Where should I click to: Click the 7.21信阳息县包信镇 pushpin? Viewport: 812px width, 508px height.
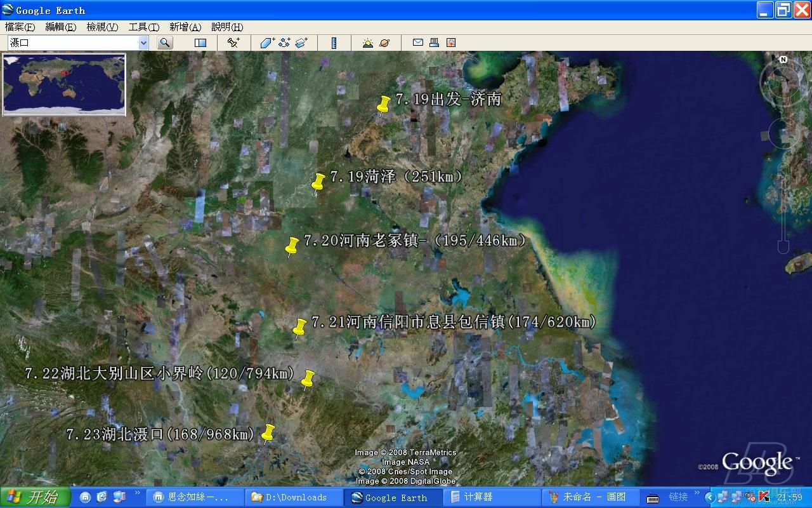pyautogui.click(x=299, y=328)
